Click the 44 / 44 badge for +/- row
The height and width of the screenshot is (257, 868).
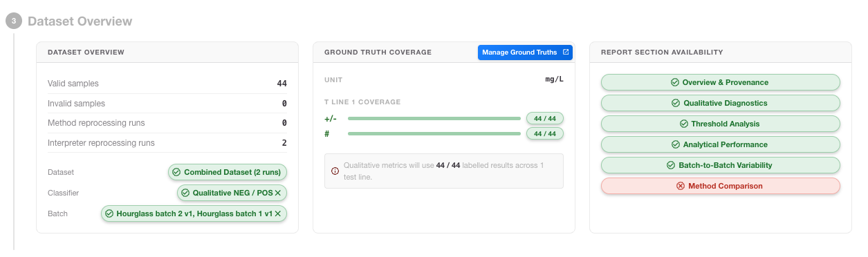(545, 118)
